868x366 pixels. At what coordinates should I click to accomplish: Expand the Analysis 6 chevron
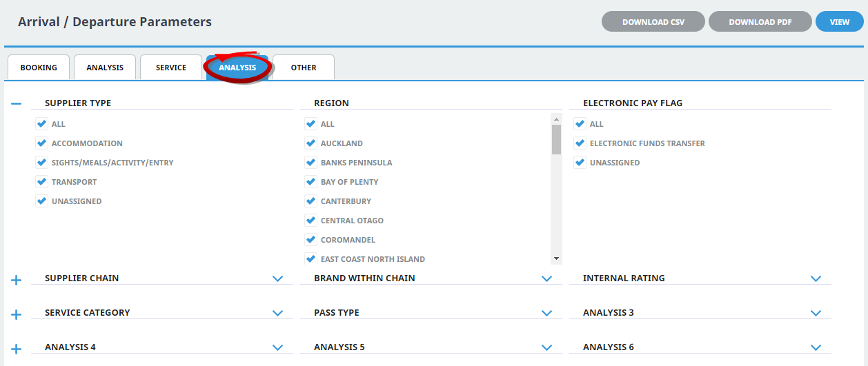(x=816, y=347)
